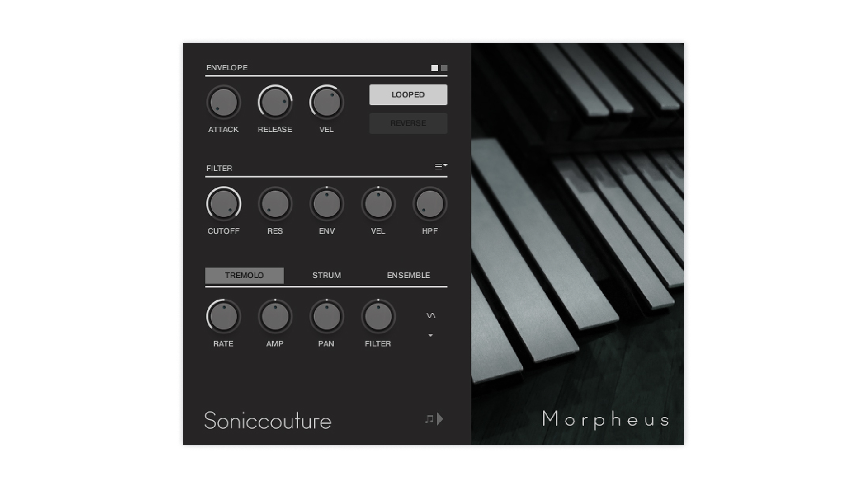
Task: Open the filter type menu dropdown
Action: [x=441, y=167]
